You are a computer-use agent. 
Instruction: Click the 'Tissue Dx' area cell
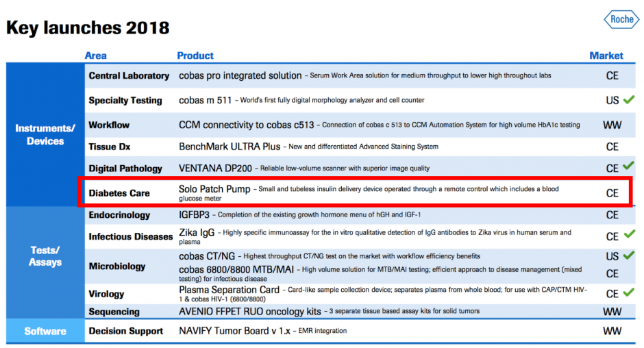(x=109, y=147)
